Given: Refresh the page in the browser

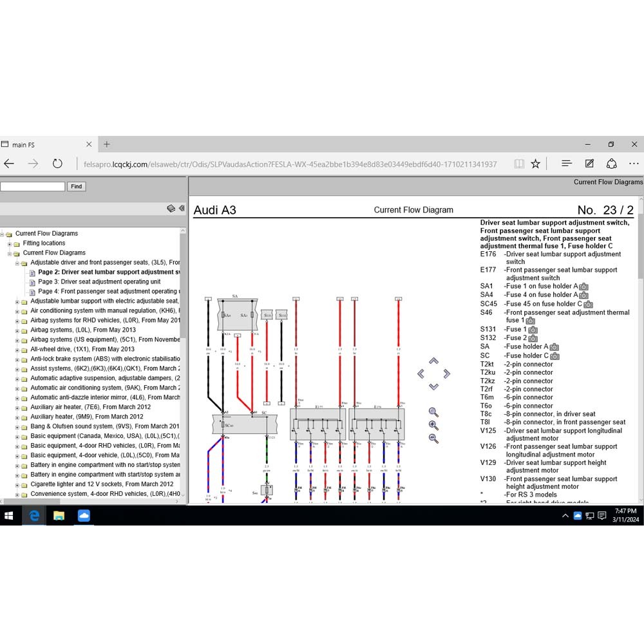Looking at the screenshot, I should click(x=57, y=164).
